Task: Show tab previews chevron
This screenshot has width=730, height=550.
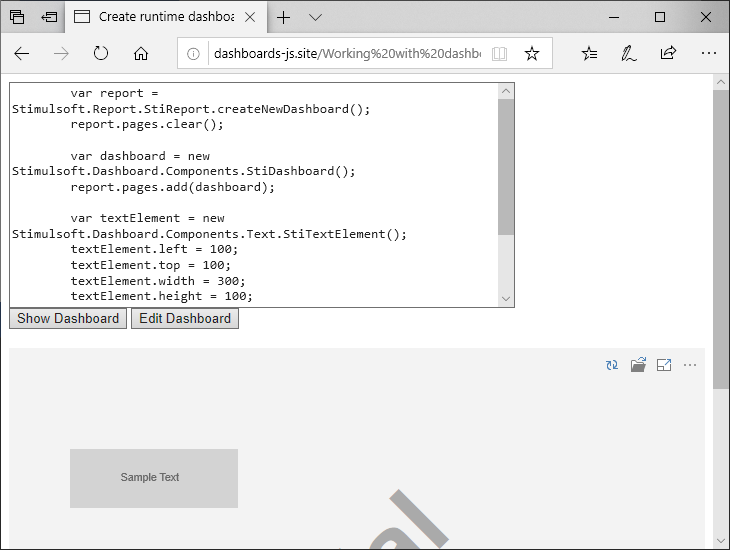Action: [315, 18]
